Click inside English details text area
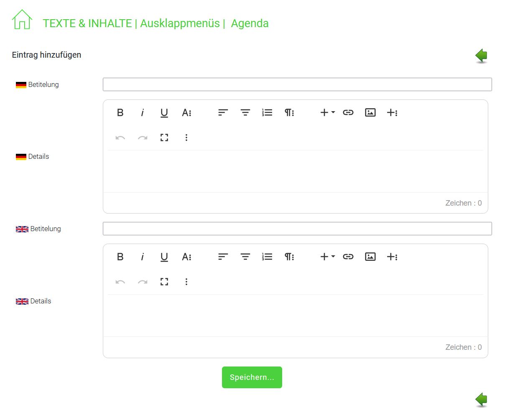This screenshot has height=420, width=510. tap(295, 316)
